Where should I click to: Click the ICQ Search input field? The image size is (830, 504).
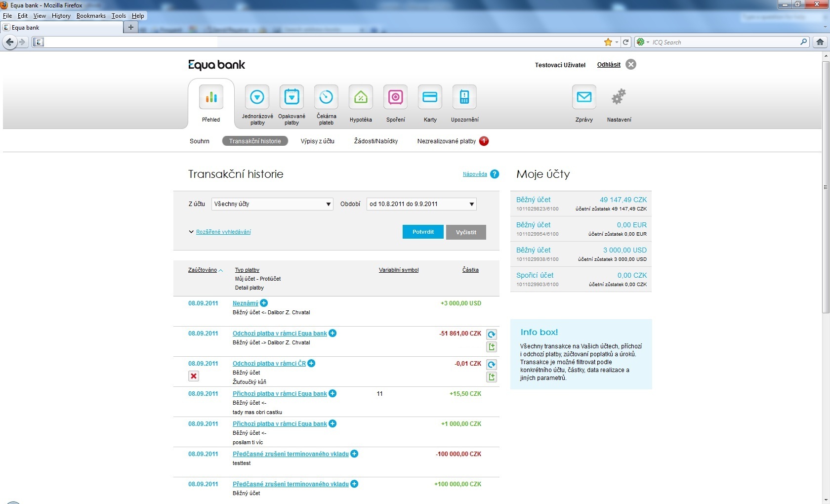pyautogui.click(x=724, y=42)
